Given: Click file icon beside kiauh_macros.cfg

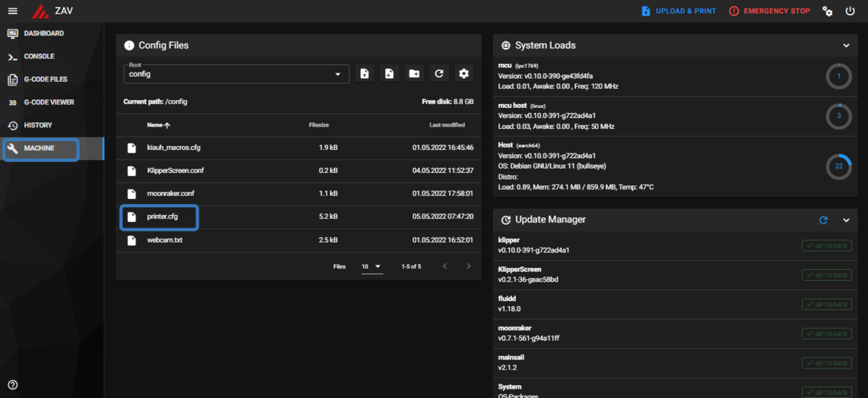Looking at the screenshot, I should click(132, 148).
